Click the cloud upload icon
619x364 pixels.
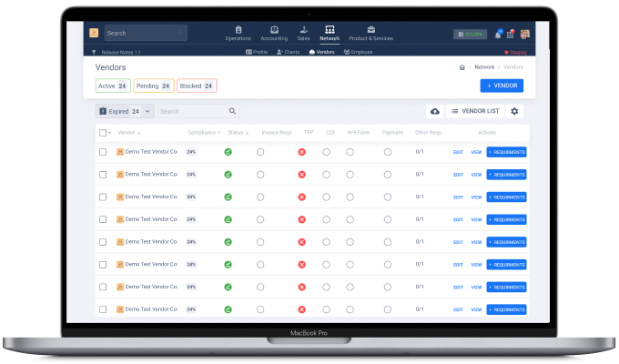435,111
